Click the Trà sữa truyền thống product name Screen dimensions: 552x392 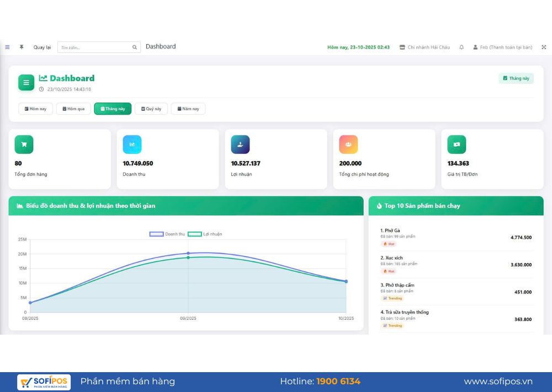[405, 312]
